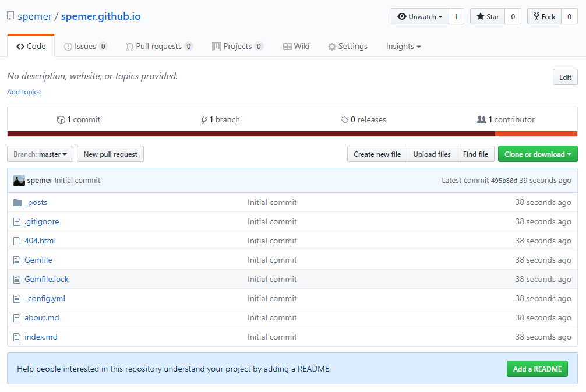Click the star icon in Star button
Image resolution: width=586 pixels, height=392 pixels.
[480, 16]
